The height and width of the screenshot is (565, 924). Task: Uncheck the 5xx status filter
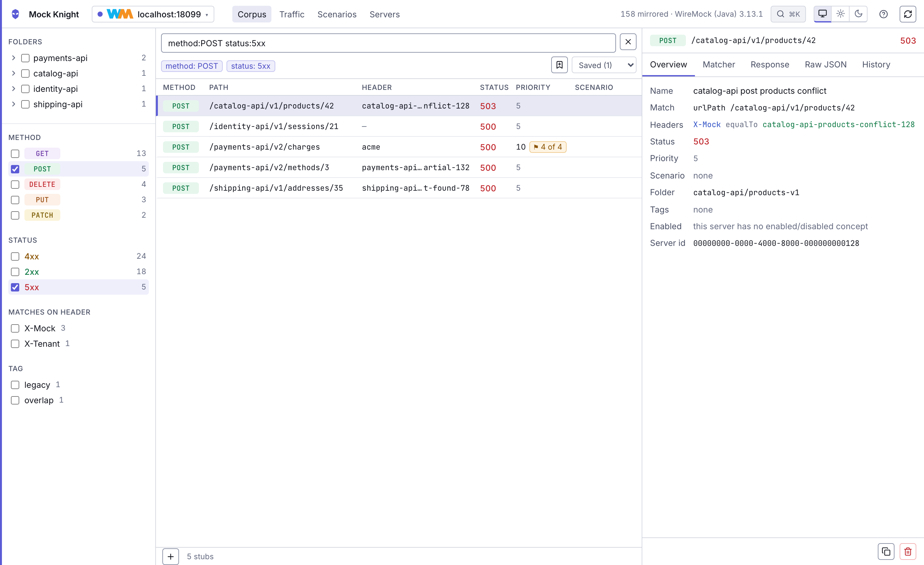tap(15, 287)
